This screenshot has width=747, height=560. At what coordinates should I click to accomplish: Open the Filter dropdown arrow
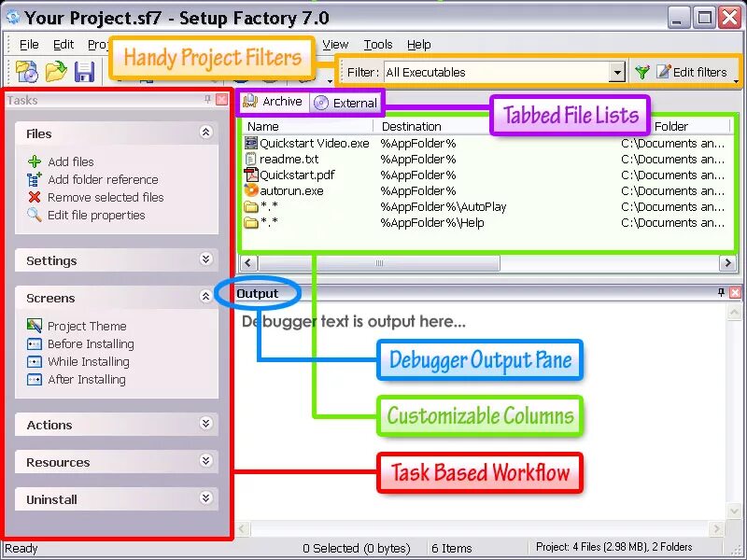617,73
